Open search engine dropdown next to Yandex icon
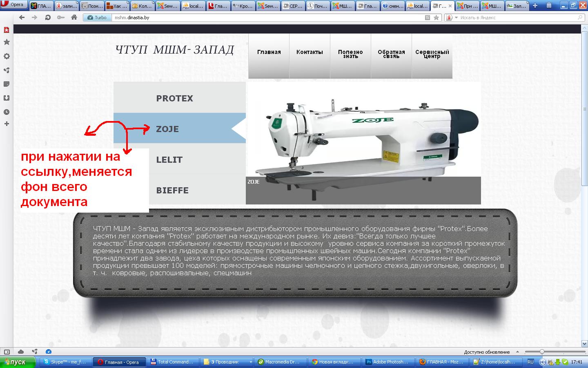Viewport: 588px width, 368px height. (x=457, y=18)
